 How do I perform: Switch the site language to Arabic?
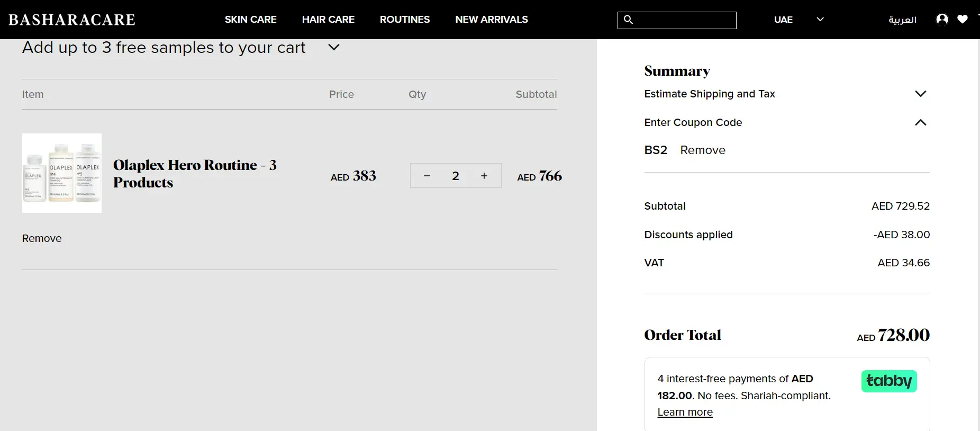click(x=902, y=20)
